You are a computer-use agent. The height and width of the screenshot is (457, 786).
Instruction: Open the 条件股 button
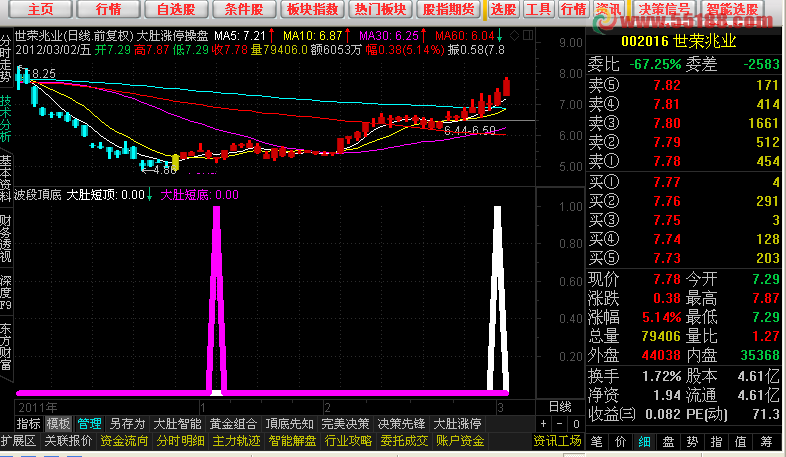click(244, 9)
